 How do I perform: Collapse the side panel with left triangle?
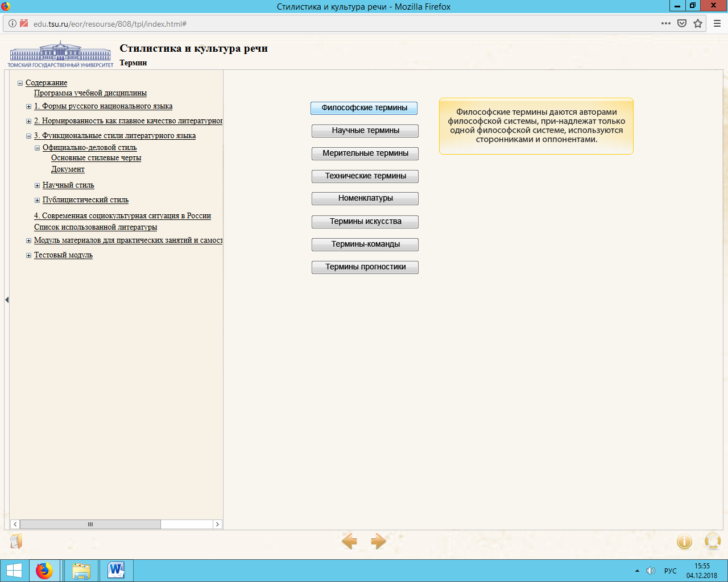(7, 300)
